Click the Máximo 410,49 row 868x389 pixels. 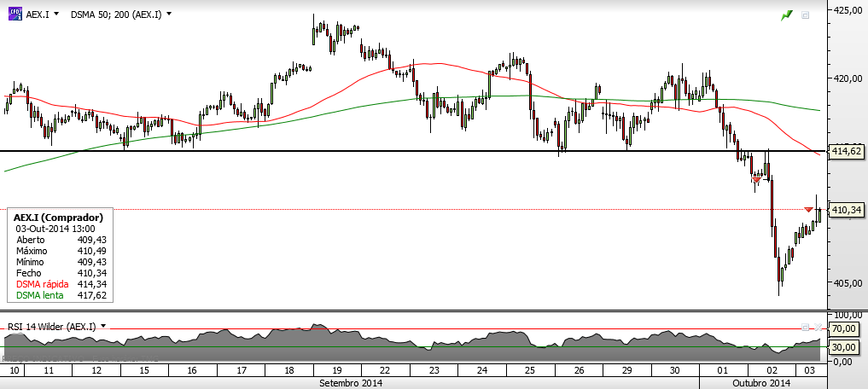tap(61, 251)
